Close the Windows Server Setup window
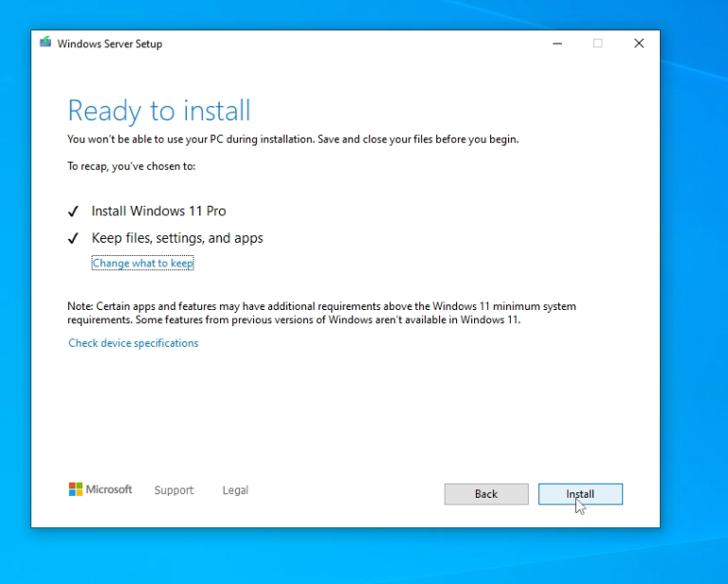The image size is (728, 584). (639, 44)
